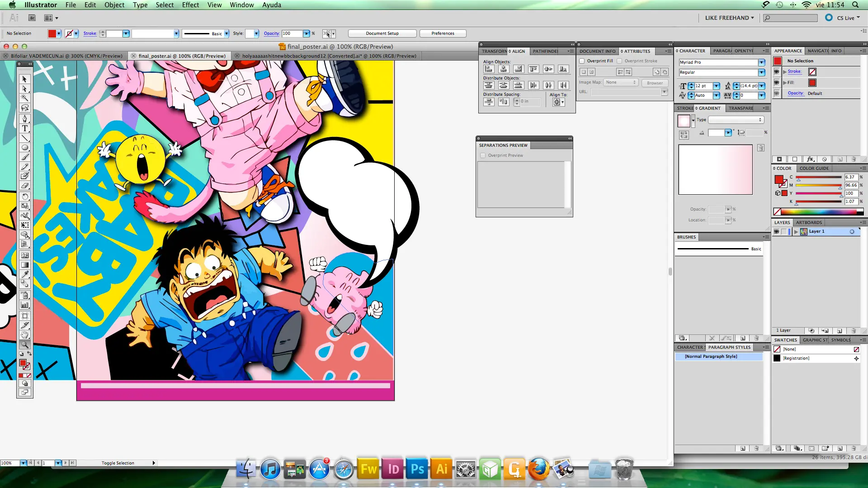Click the Opacity link in control bar
This screenshot has height=488, width=868.
(x=271, y=33)
